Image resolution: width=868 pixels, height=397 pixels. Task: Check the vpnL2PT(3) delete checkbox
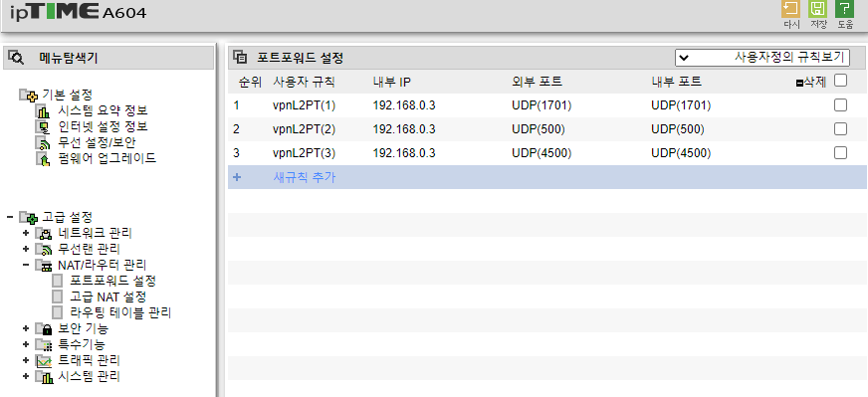click(840, 153)
